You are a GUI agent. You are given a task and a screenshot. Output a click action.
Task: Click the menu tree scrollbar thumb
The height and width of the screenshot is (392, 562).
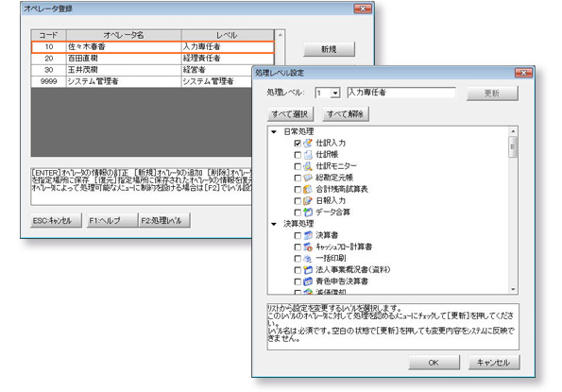(513, 147)
